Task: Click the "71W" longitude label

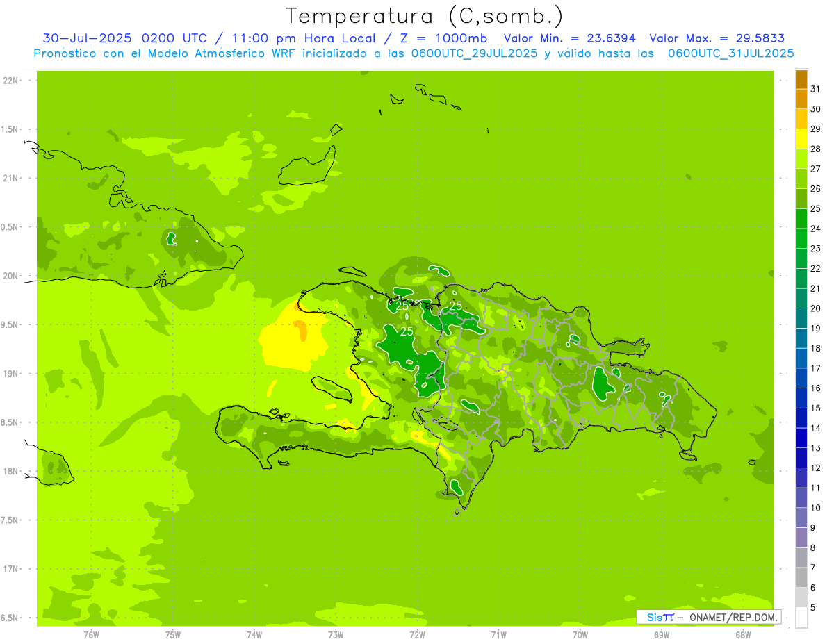Action: 498,634
